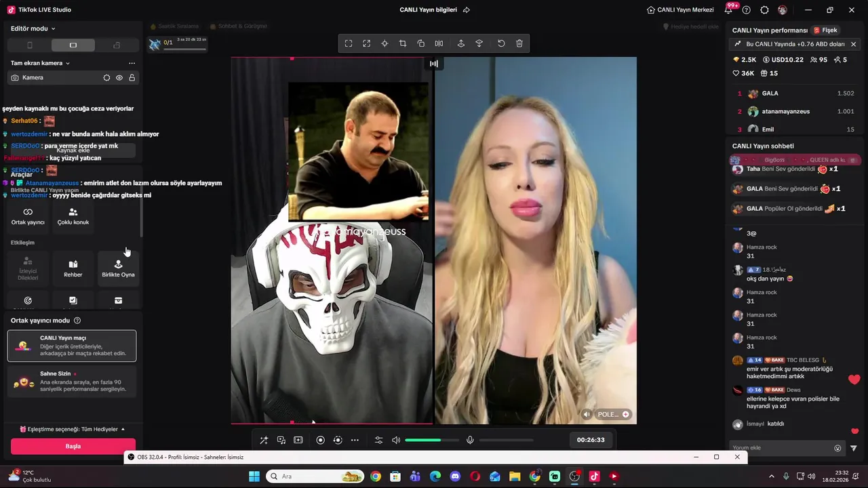Toggle Kamera source visibility eye
Screen dimensions: 868x488
(x=119, y=78)
